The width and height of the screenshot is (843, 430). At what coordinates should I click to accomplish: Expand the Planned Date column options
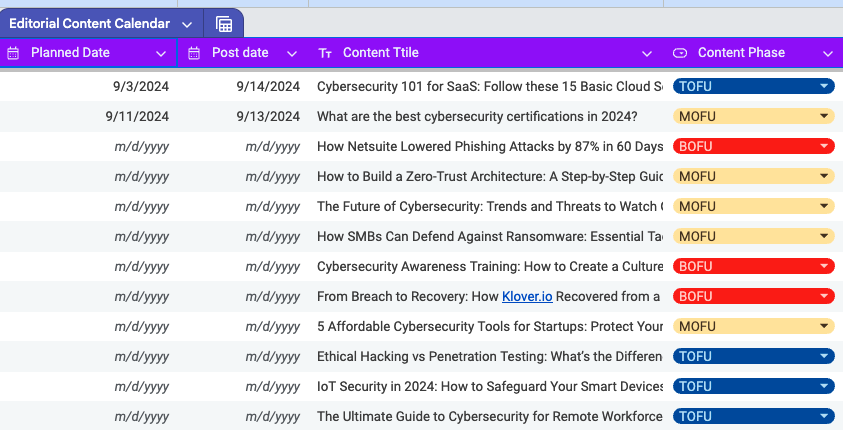coord(162,53)
